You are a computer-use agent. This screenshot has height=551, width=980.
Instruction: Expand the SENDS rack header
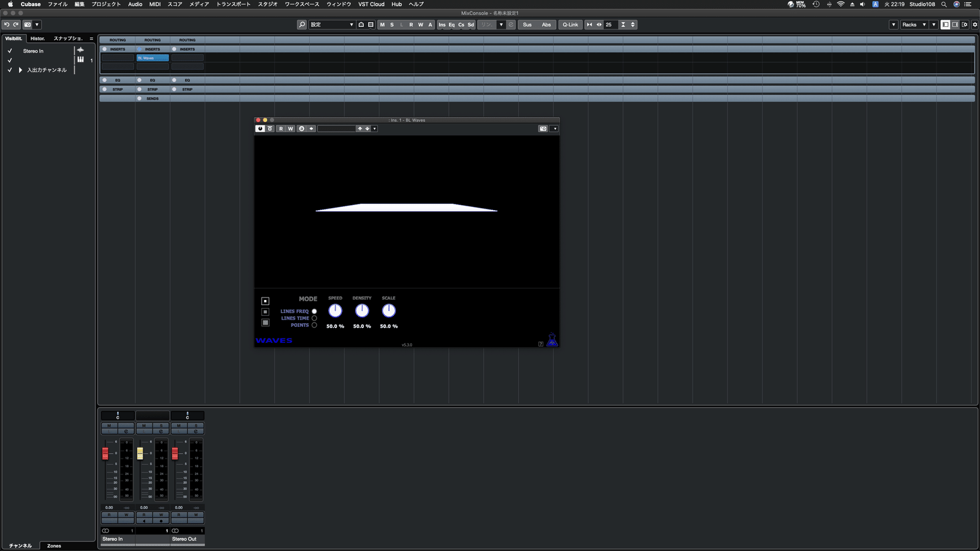pos(153,99)
